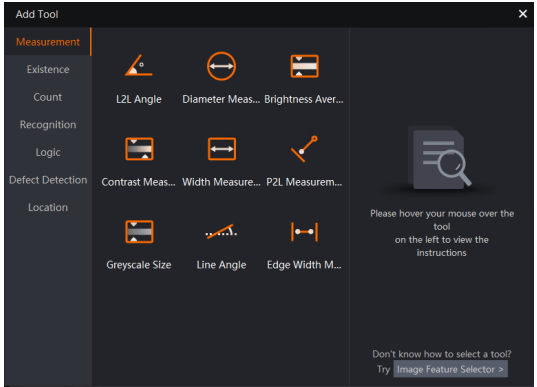The width and height of the screenshot is (537, 387).
Task: Click the 'Greyscale Size' label
Action: click(139, 265)
